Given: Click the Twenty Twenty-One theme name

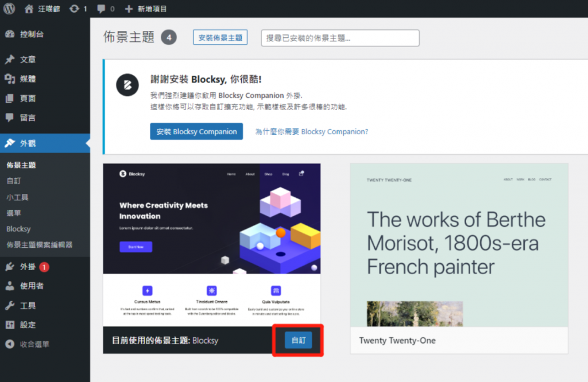Looking at the screenshot, I should tap(397, 341).
